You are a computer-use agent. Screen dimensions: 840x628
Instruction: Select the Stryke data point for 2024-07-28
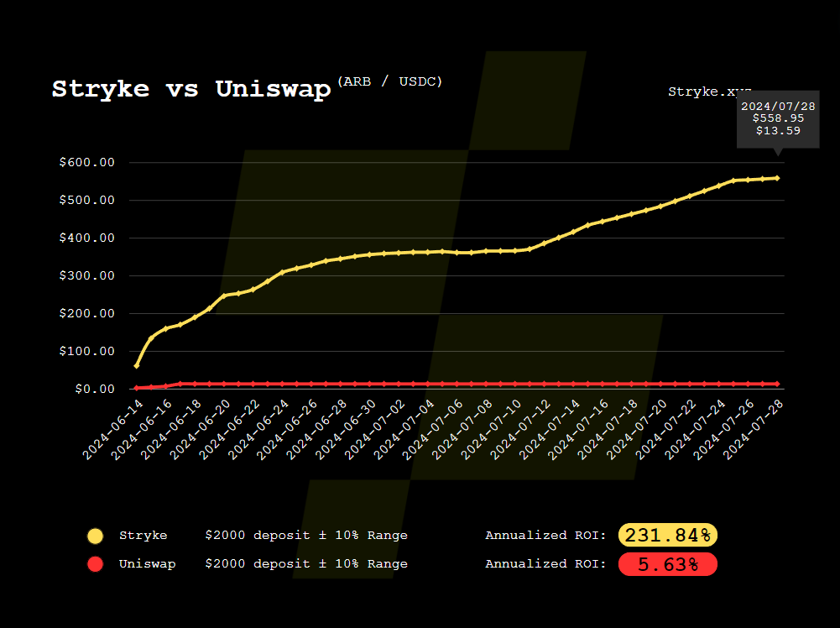pyautogui.click(x=777, y=178)
